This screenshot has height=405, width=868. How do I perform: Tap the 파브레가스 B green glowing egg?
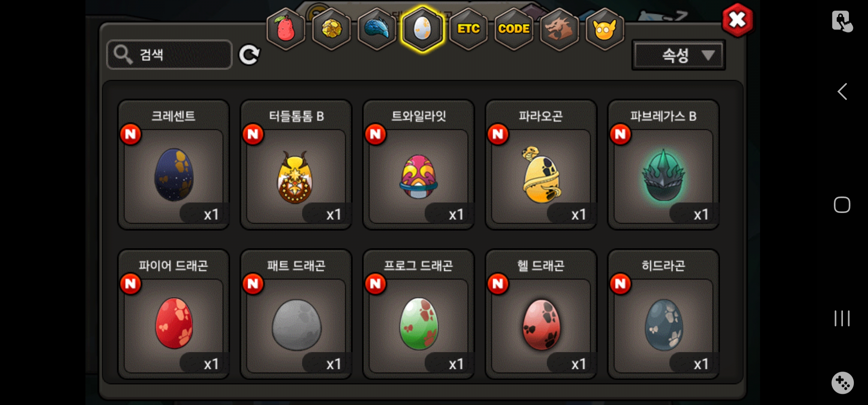tap(663, 165)
